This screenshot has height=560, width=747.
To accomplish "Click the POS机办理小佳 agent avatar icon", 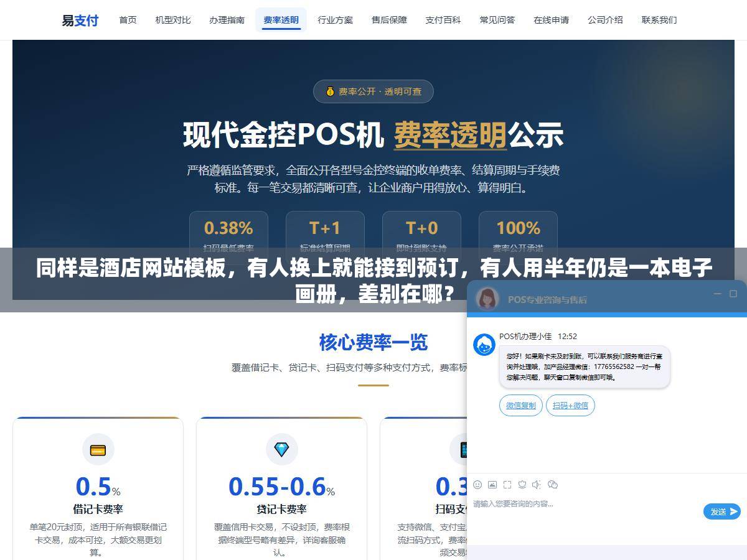I will [x=484, y=345].
